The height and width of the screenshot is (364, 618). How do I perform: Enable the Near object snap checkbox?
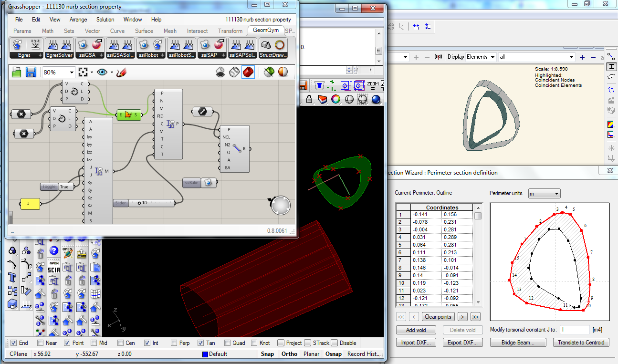click(x=41, y=343)
